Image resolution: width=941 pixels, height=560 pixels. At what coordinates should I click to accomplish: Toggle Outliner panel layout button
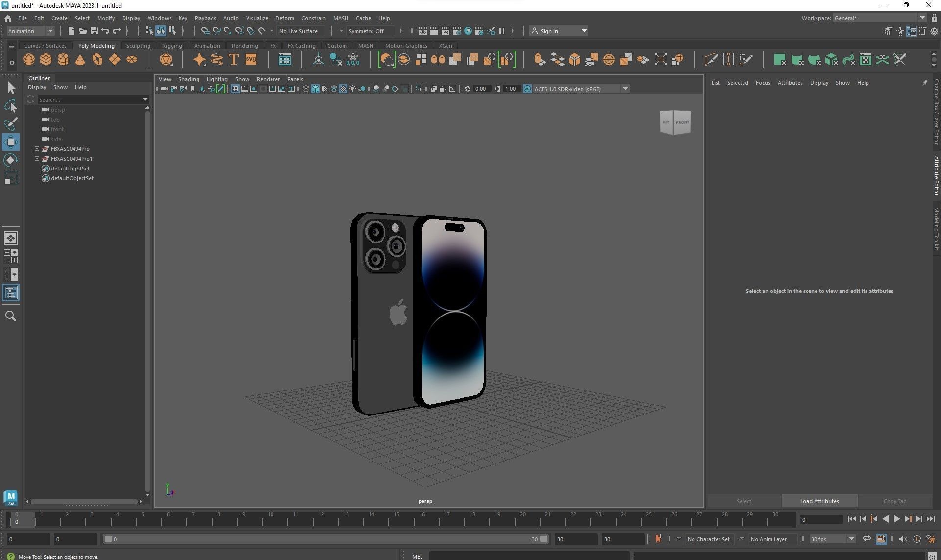pos(11,293)
